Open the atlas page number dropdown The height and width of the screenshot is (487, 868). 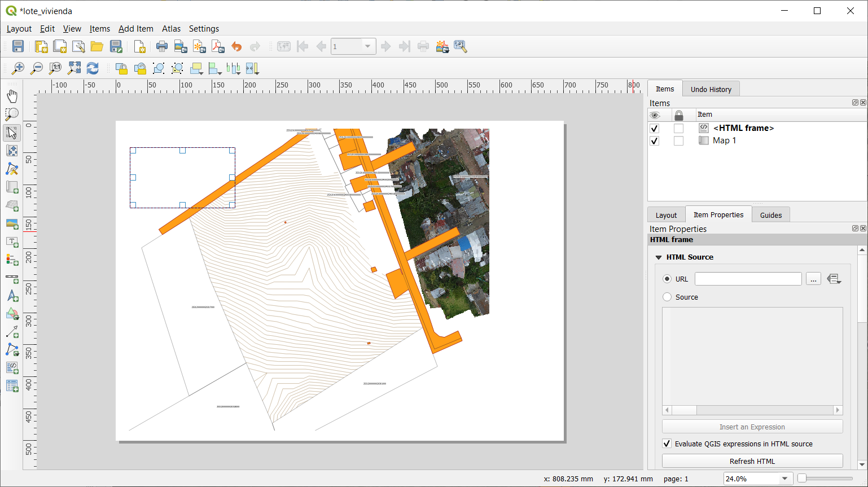[x=367, y=46]
